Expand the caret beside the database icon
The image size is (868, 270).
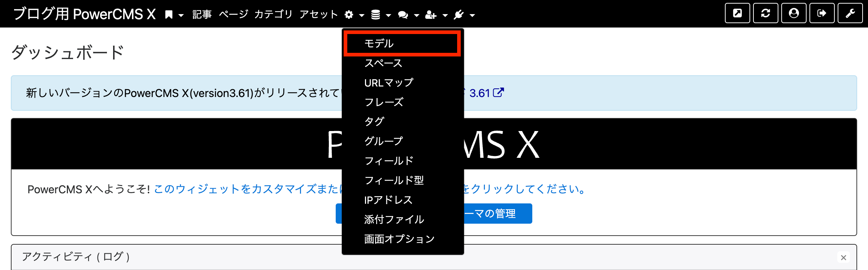click(x=388, y=15)
